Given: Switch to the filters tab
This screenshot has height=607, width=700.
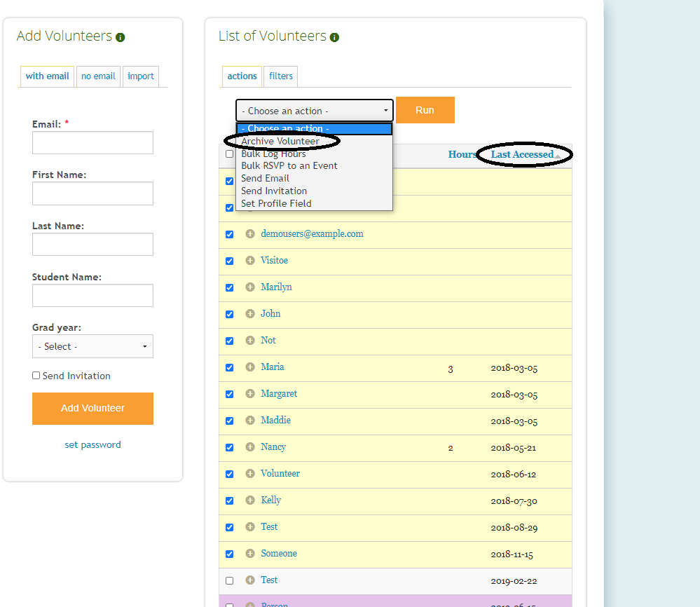Looking at the screenshot, I should tap(281, 76).
